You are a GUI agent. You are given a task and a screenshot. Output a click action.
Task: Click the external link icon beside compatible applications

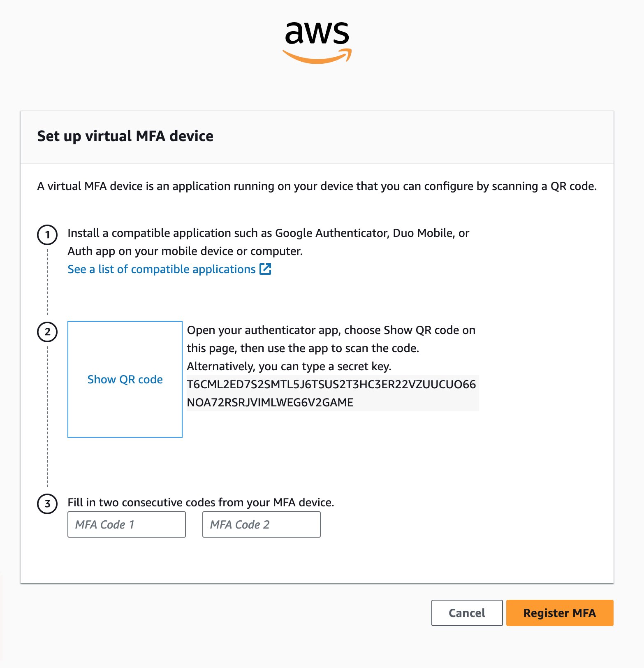coord(266,269)
